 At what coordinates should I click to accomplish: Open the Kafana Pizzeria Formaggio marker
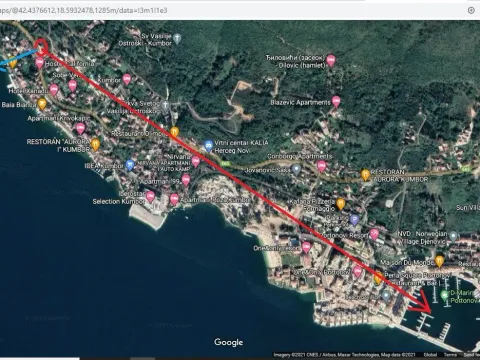(340, 204)
